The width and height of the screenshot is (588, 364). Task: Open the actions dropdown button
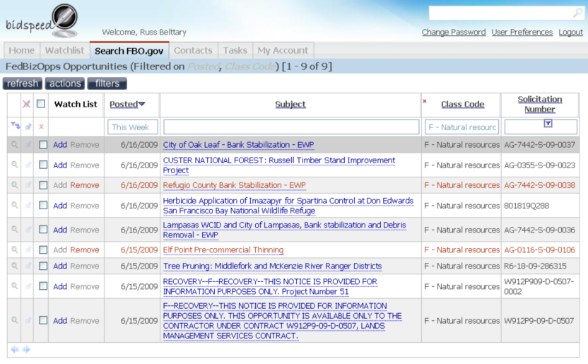[x=65, y=83]
